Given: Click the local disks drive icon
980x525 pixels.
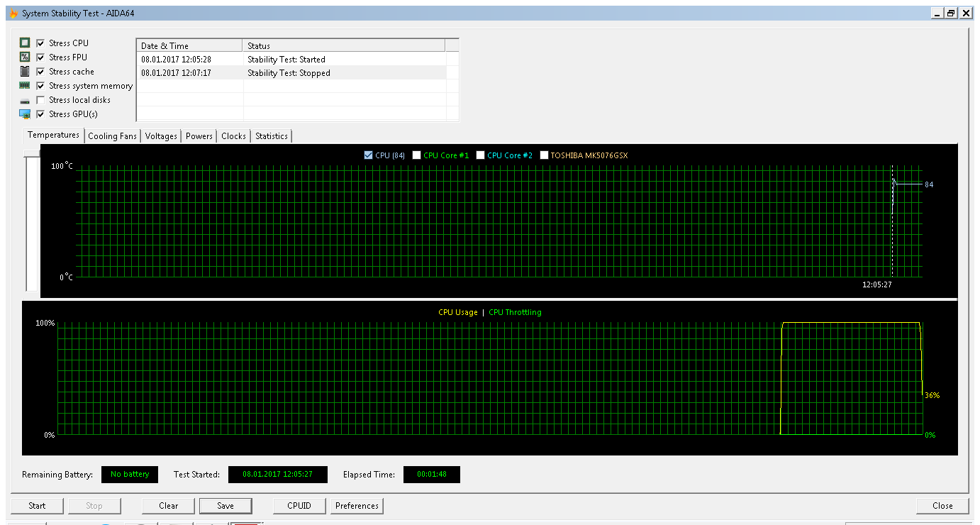Looking at the screenshot, I should click(x=25, y=101).
